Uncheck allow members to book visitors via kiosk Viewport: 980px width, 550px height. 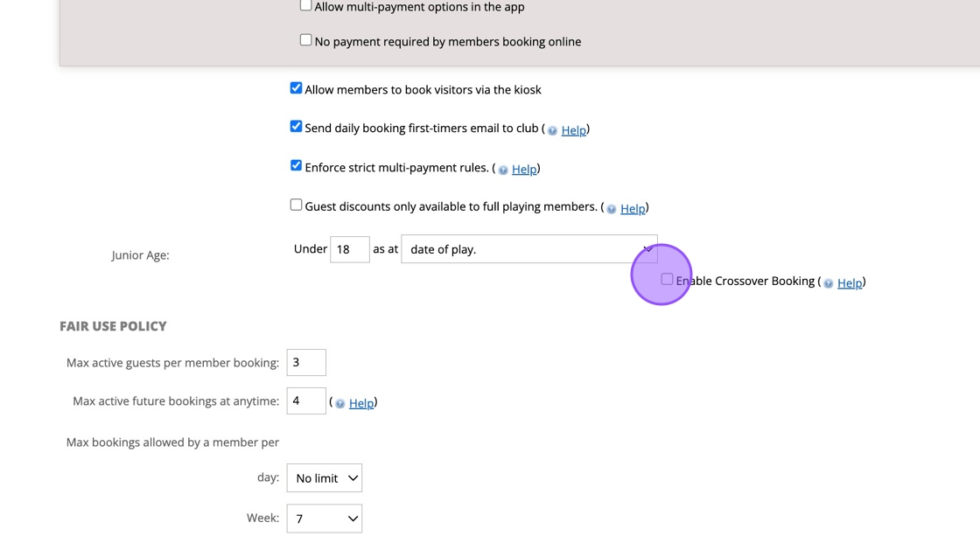(296, 88)
